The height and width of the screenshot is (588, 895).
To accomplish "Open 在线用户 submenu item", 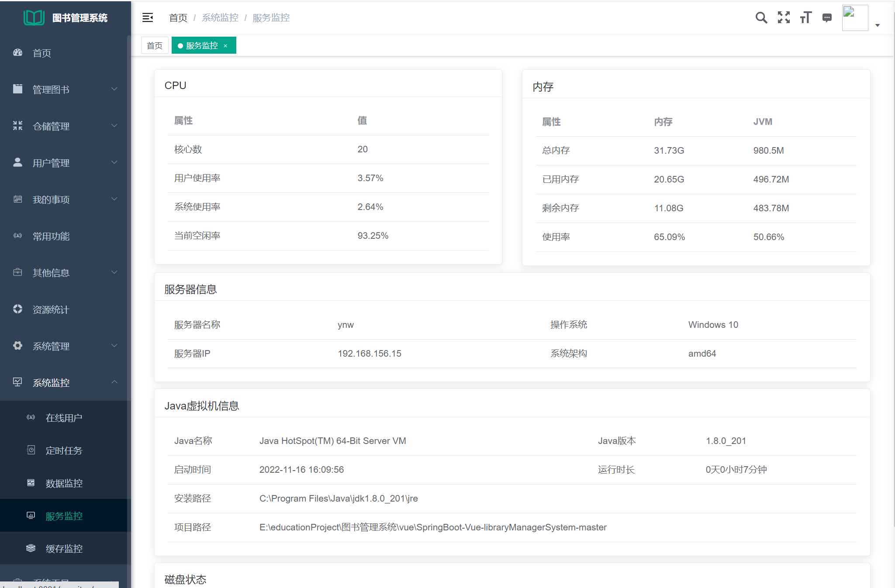I will pos(64,418).
